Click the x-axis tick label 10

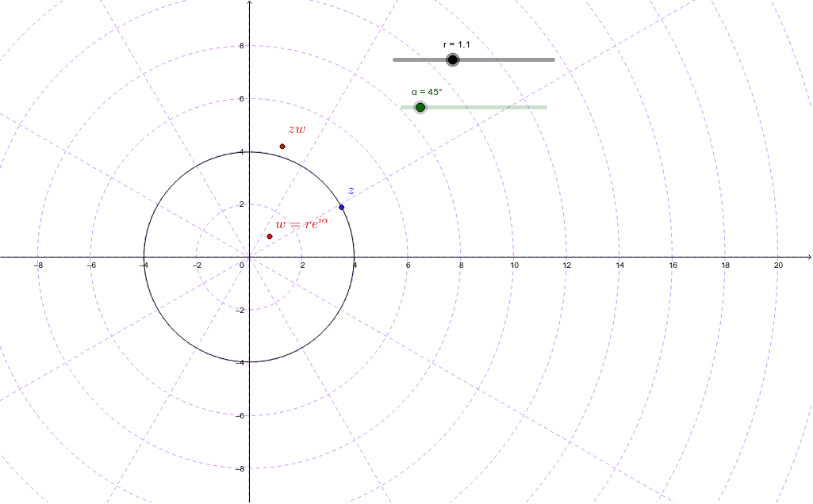[x=514, y=265]
